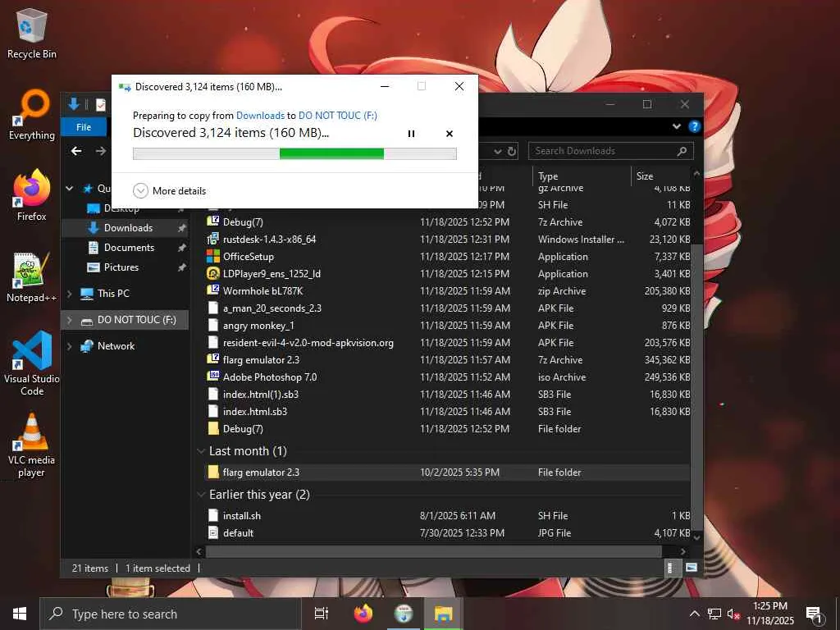Click the LDPlayer9_ens_1252_ld icon
The height and width of the screenshot is (630, 840).
[x=213, y=274]
